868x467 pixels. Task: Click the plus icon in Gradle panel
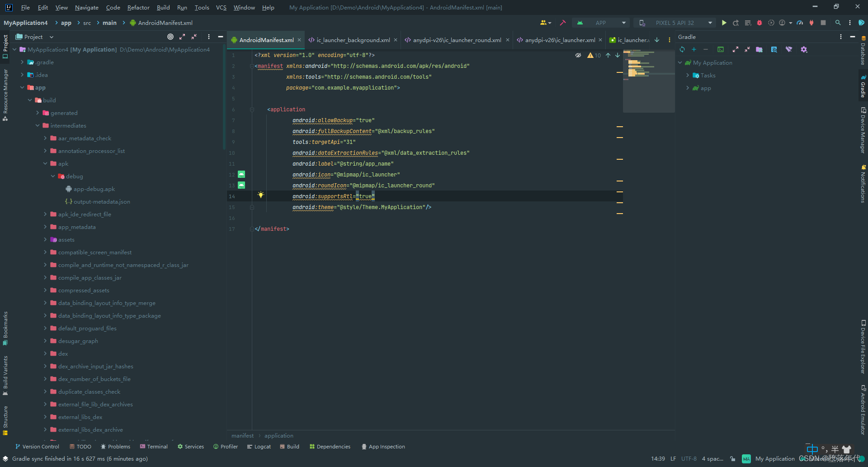(x=694, y=49)
